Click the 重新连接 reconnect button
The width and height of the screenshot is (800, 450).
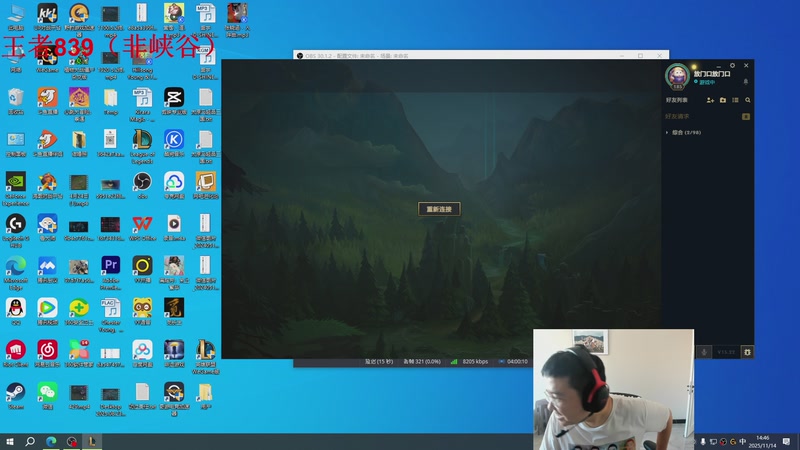click(439, 209)
